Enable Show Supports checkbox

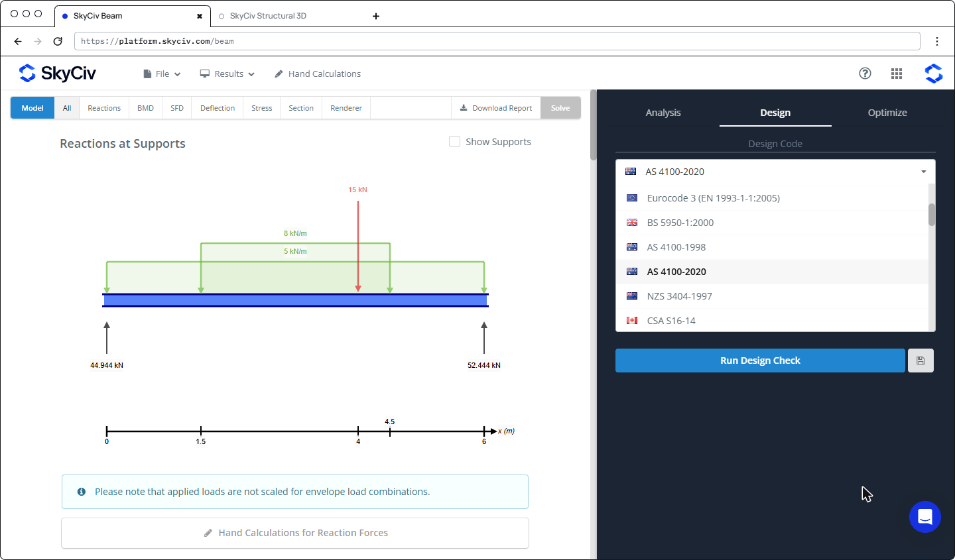(x=454, y=142)
